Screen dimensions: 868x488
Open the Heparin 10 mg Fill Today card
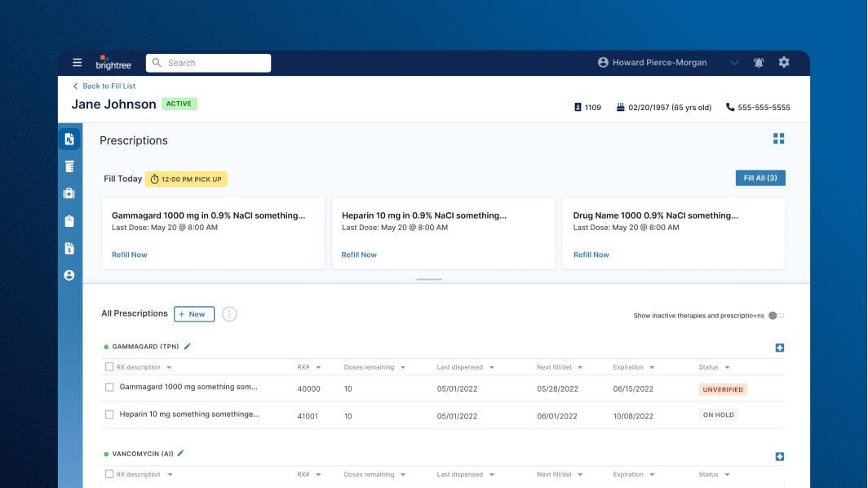tap(444, 233)
